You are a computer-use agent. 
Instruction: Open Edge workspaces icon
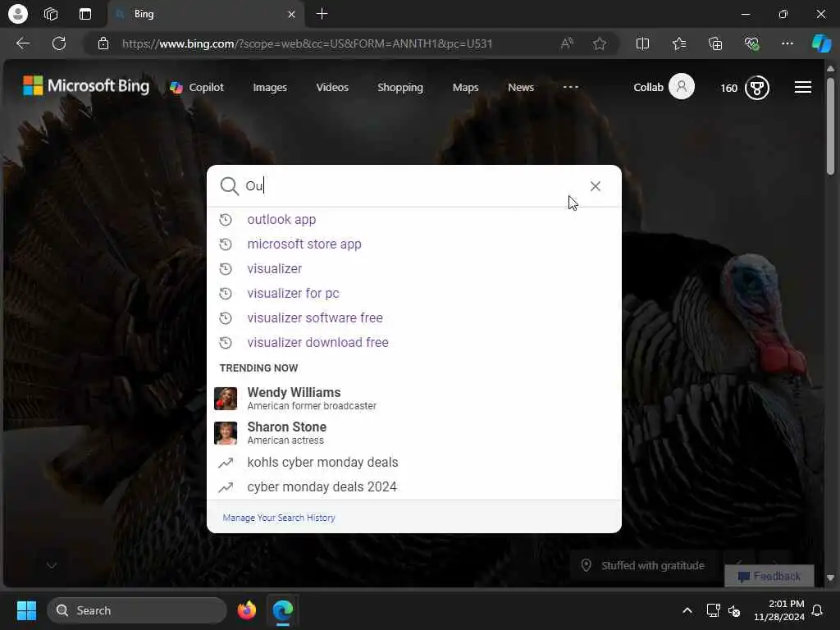click(x=51, y=14)
